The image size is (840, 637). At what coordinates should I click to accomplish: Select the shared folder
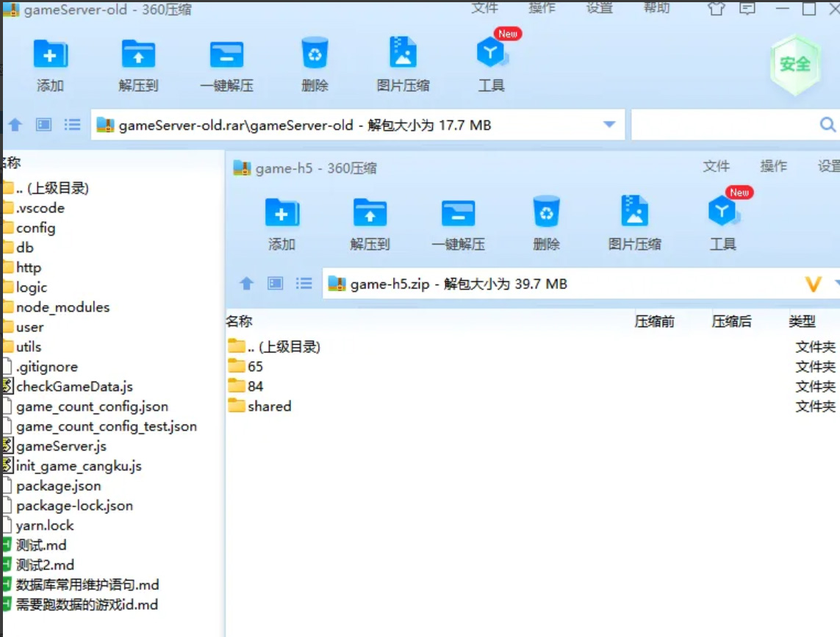269,406
